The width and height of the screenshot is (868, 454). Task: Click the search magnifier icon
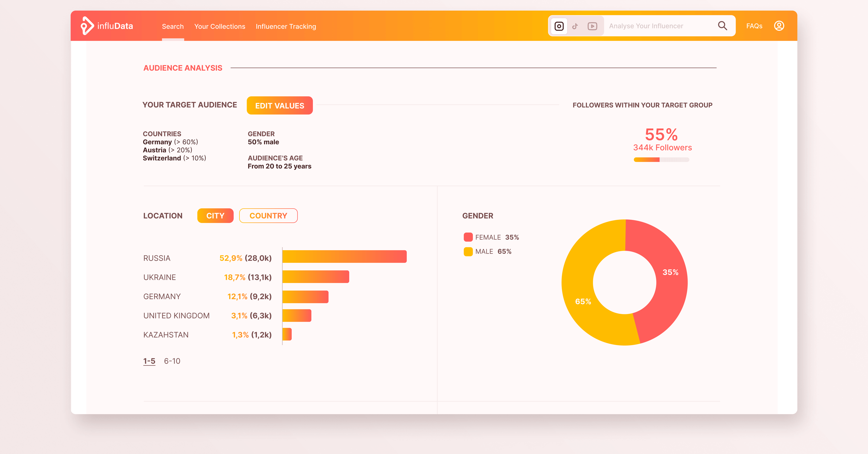[x=722, y=25]
